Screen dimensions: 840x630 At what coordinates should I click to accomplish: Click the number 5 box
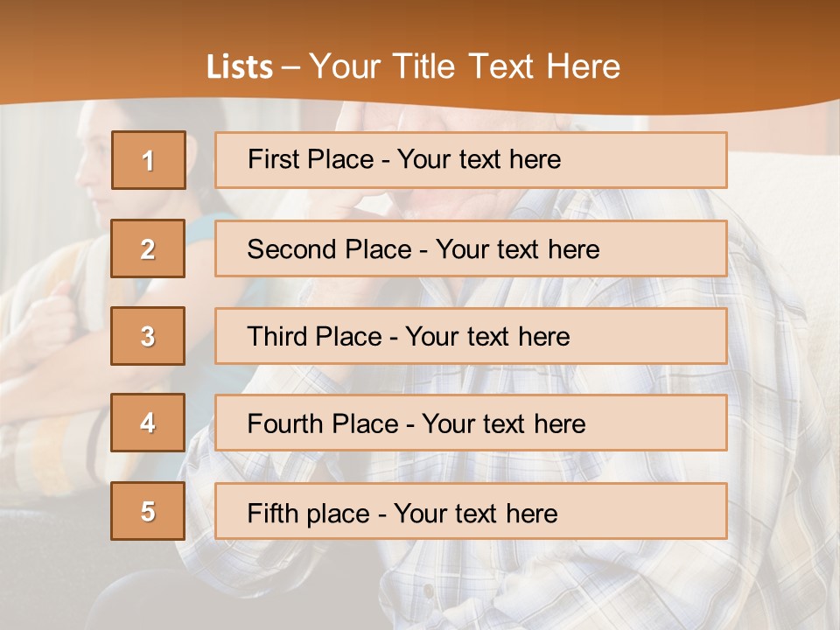click(148, 511)
